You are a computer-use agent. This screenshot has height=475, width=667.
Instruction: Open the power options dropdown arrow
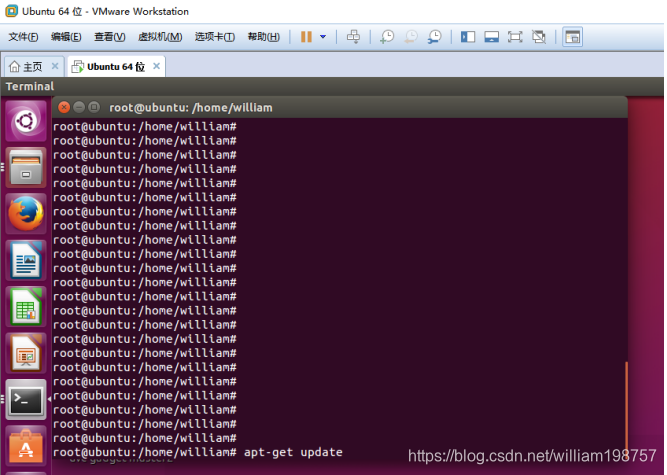pos(323,37)
